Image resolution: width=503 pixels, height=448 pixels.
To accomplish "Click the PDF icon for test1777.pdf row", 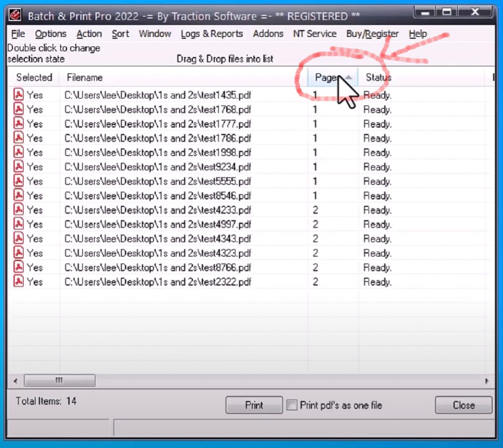I will [x=18, y=124].
